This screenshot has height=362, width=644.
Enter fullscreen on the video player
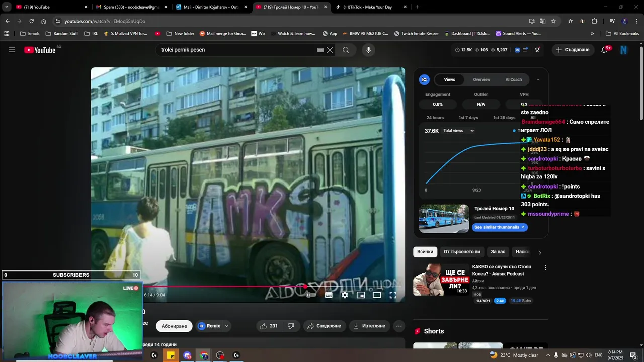point(393,295)
